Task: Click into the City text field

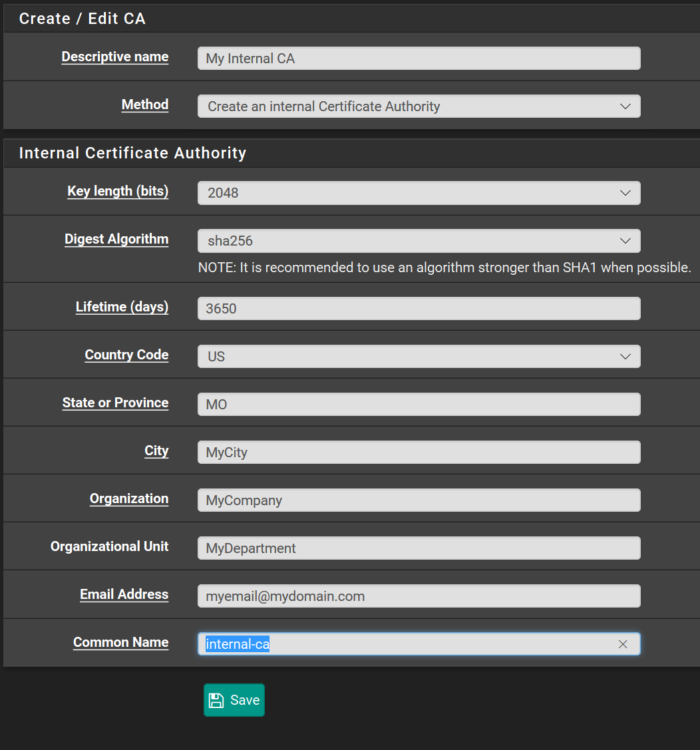Action: pos(419,453)
